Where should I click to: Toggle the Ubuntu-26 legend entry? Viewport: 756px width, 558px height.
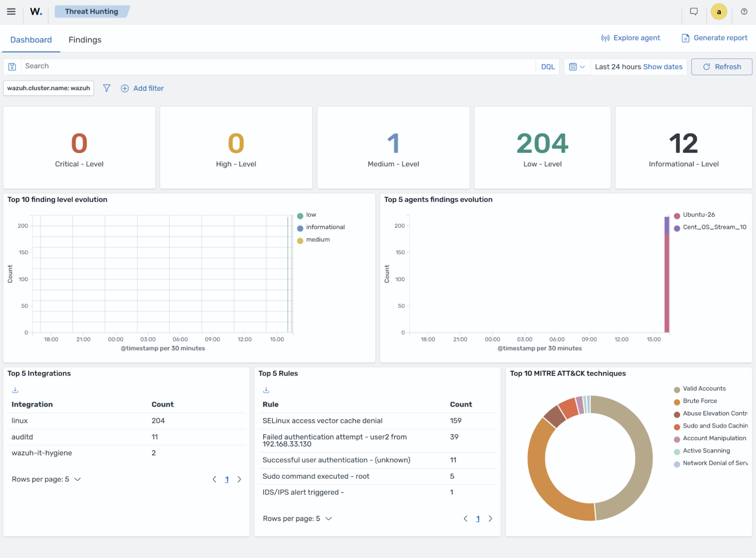[x=695, y=215]
